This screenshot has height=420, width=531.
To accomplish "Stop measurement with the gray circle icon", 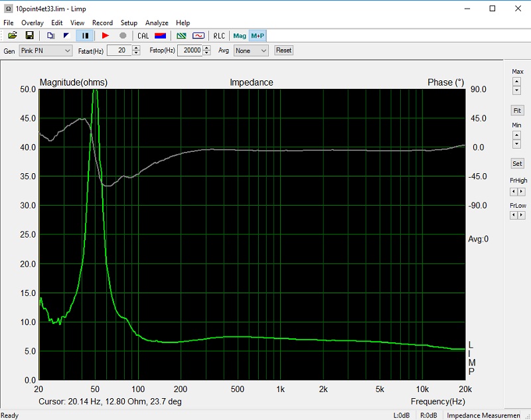I will pyautogui.click(x=123, y=36).
